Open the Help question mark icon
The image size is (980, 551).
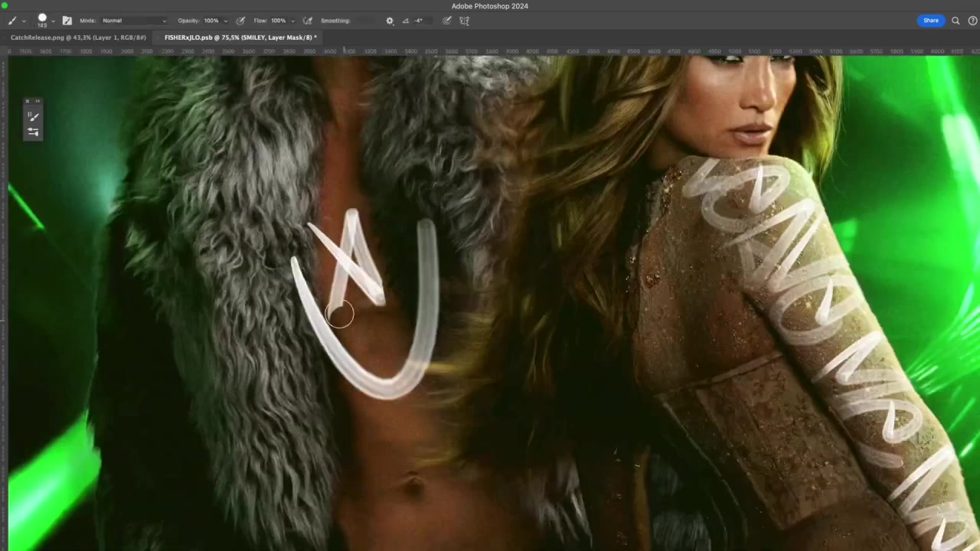point(972,21)
